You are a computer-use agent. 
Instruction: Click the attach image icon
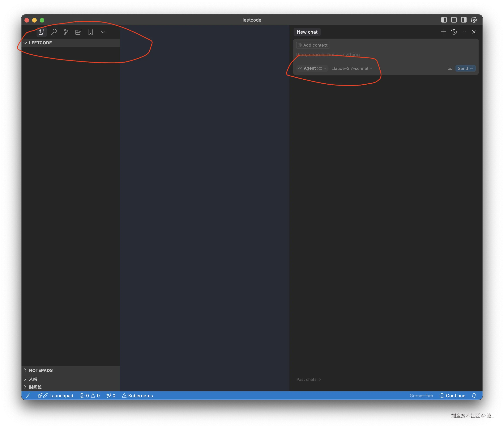(x=450, y=68)
